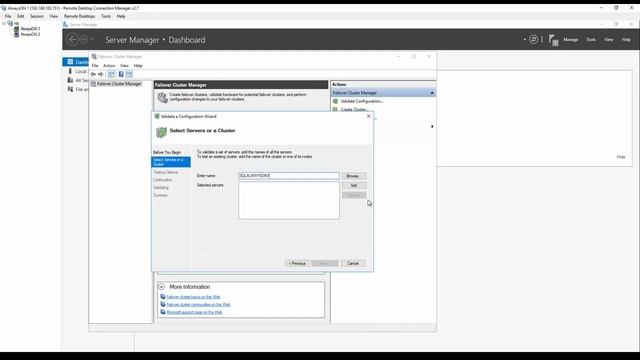Open Failover cluster communities on the Web link
The image size is (640, 360).
(x=198, y=304)
